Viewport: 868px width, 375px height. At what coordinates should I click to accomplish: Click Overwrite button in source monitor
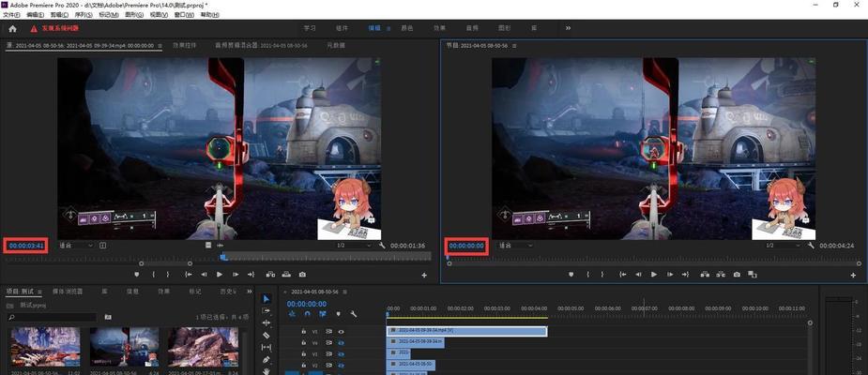coord(286,275)
